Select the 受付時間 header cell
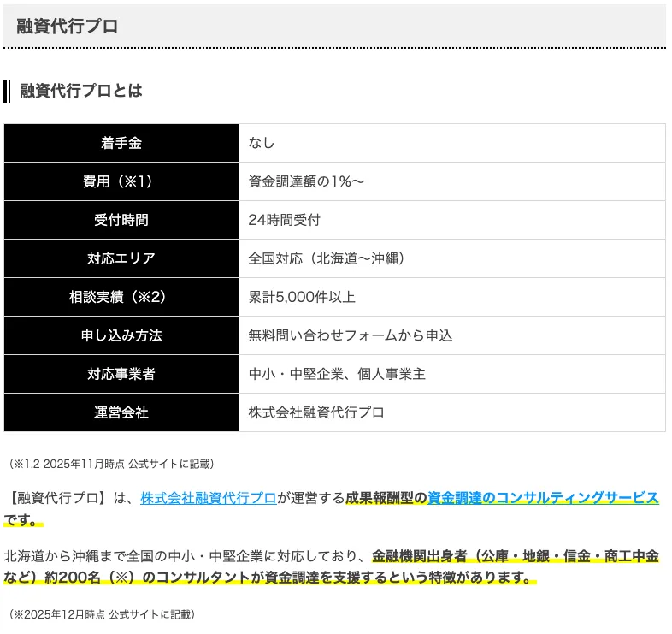672x634 pixels. pyautogui.click(x=121, y=220)
